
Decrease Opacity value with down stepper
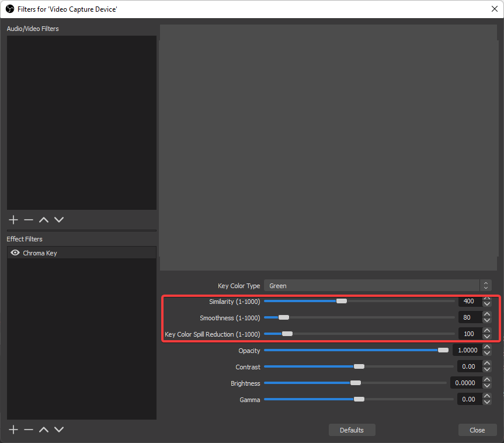click(487, 353)
